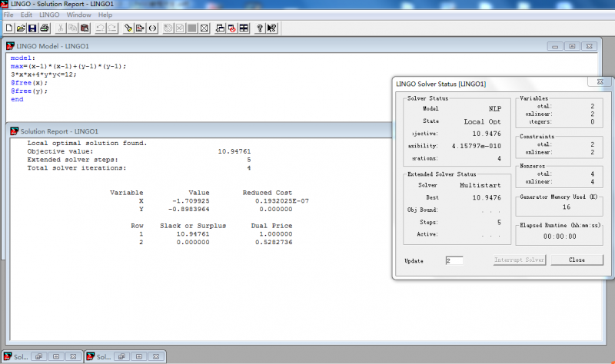The width and height of the screenshot is (615, 364).
Task: Click the Send Window to Back icon
Action: point(220,28)
